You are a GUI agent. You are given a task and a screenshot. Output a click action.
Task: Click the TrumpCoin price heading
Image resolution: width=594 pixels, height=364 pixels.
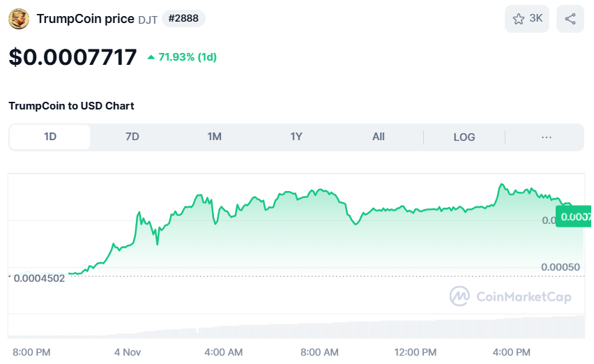pos(85,19)
